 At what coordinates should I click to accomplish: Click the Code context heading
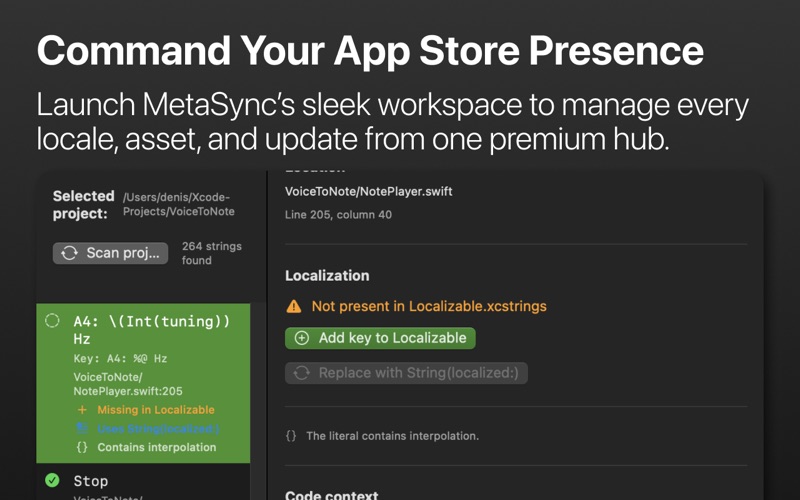[x=332, y=495]
